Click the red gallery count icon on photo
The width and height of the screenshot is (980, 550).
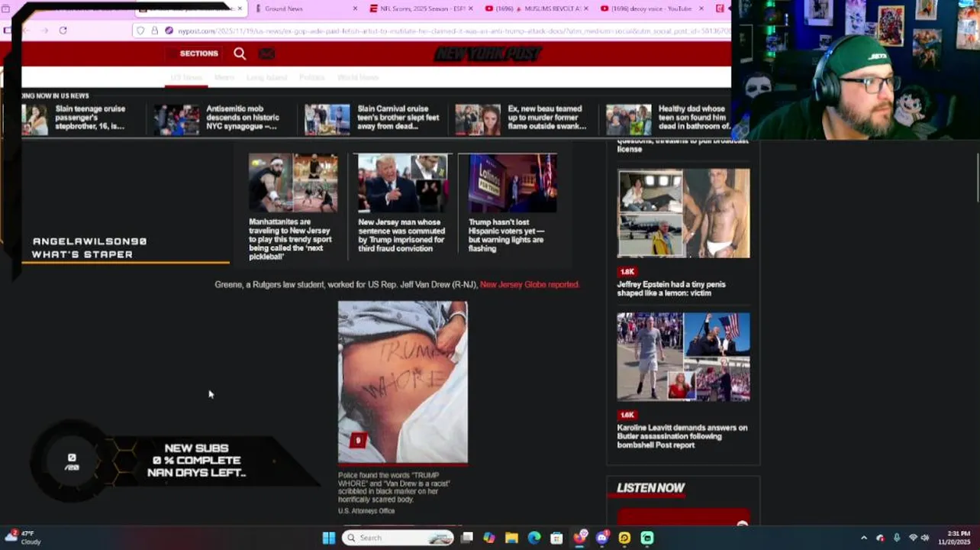[358, 440]
